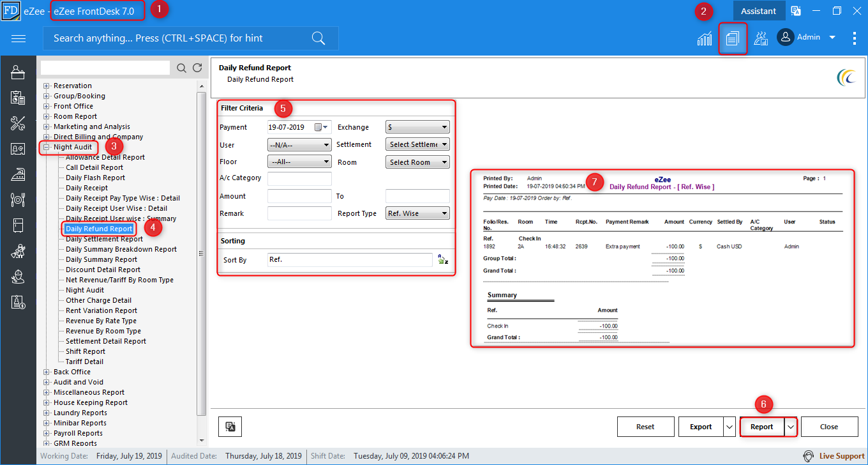Expand the House Keeping Report node

[46, 402]
